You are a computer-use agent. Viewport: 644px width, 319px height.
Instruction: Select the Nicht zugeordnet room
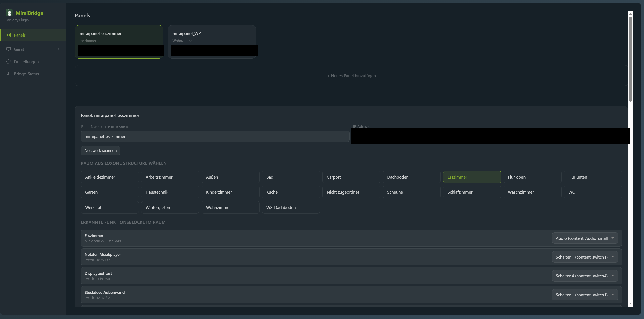351,192
